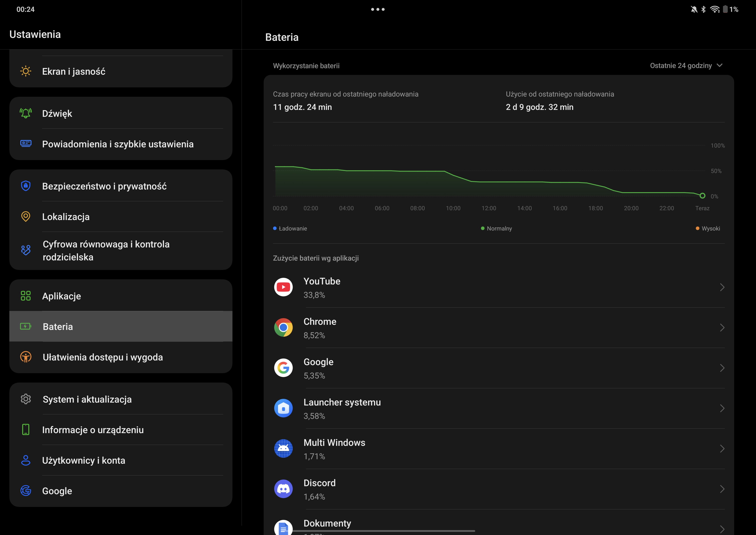Expand YouTube battery details chevron
This screenshot has height=535, width=756.
(x=722, y=287)
